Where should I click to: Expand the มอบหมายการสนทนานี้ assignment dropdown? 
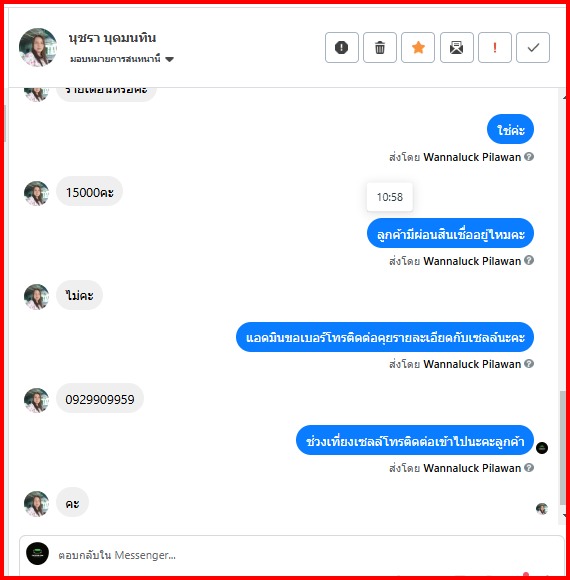(122, 59)
